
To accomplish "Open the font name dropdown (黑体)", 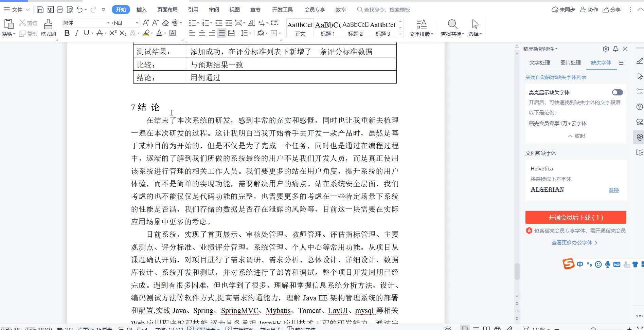I will coord(108,23).
